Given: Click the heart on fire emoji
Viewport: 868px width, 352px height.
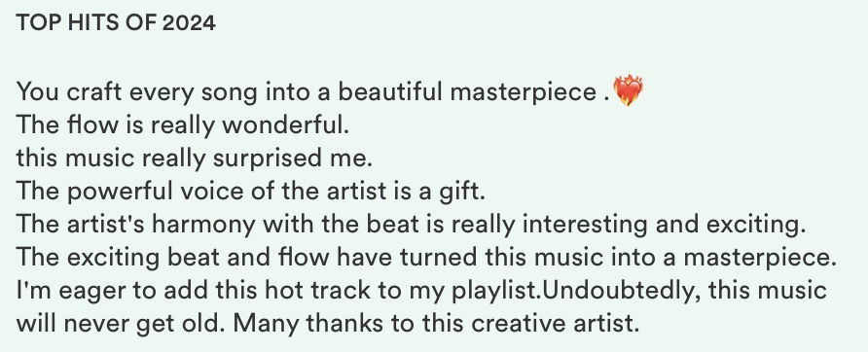Looking at the screenshot, I should (629, 90).
